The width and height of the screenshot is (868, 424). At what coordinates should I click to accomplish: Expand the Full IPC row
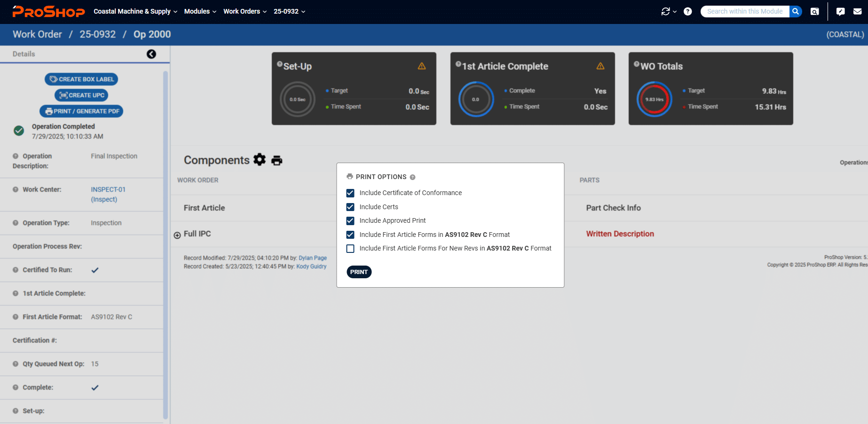[177, 235]
